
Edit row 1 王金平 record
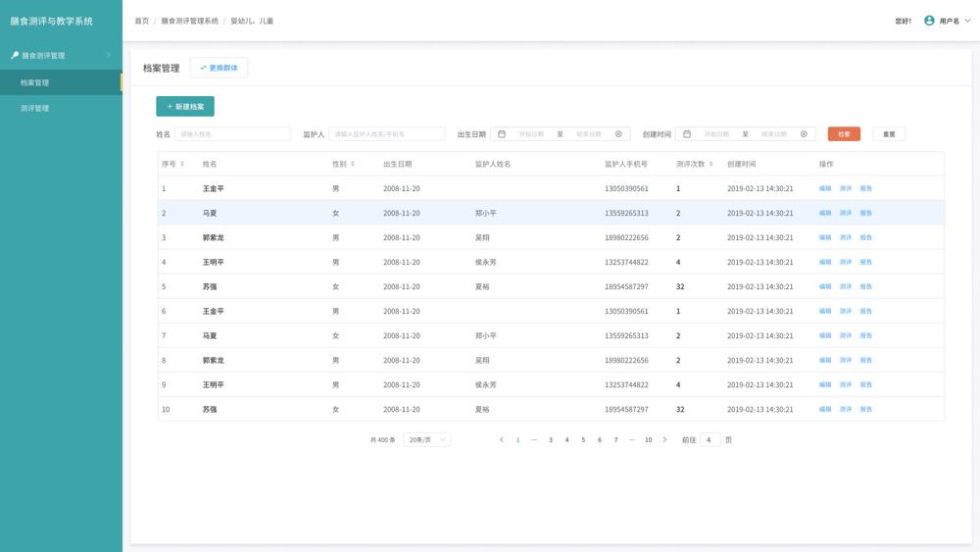(825, 188)
